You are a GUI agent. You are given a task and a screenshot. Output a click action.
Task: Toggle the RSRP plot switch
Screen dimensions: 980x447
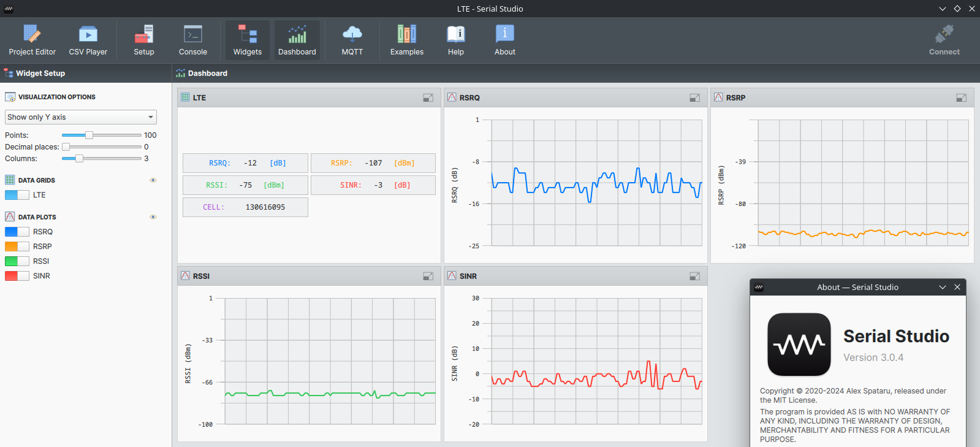(17, 246)
